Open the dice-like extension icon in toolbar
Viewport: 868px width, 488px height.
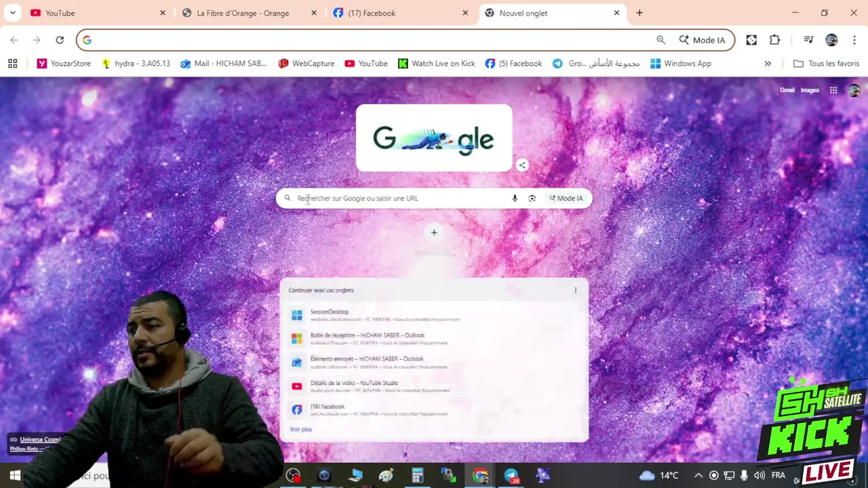coord(751,40)
